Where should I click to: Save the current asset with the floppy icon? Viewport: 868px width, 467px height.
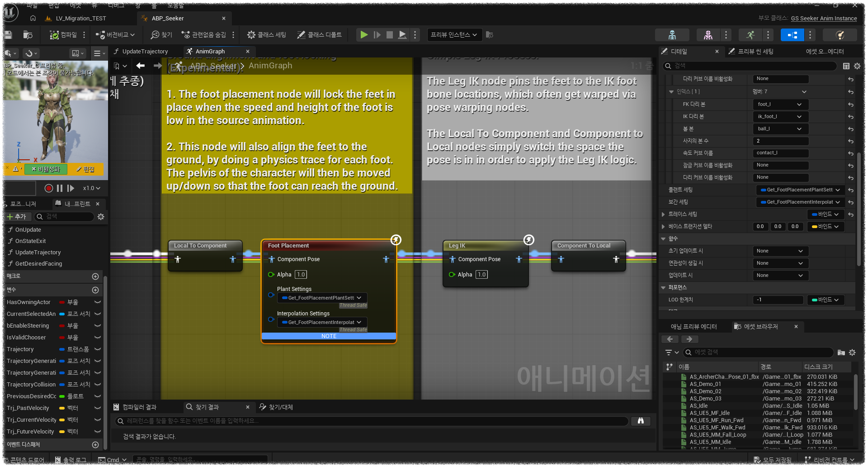click(8, 35)
